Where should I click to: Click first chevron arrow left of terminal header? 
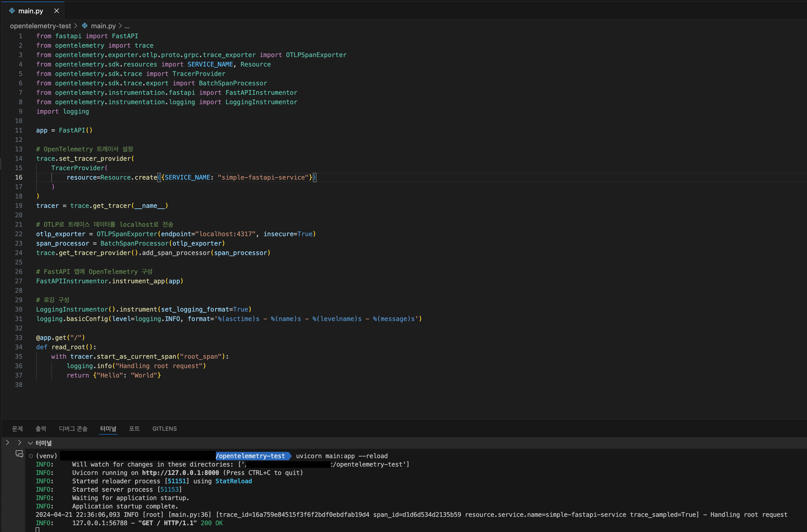[8, 442]
